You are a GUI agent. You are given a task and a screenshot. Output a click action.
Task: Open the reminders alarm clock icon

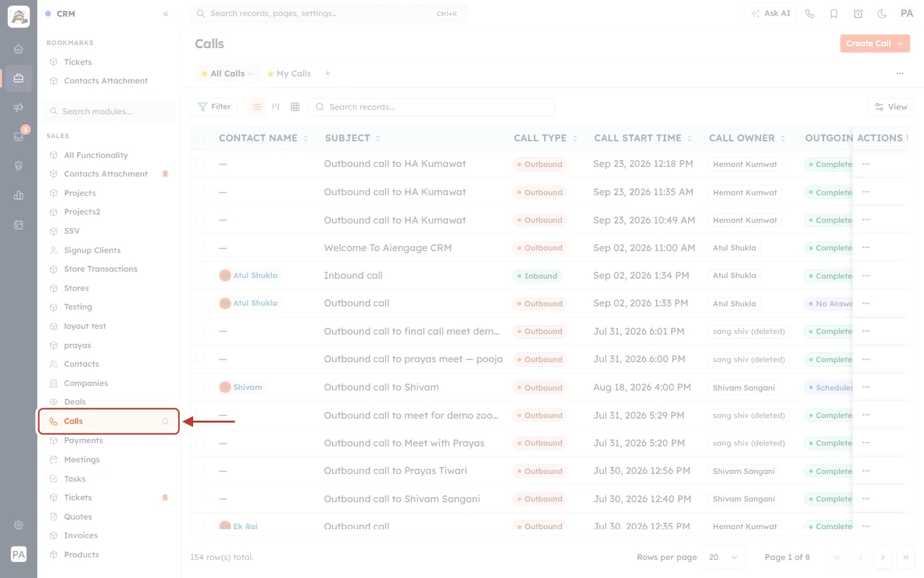pos(858,13)
